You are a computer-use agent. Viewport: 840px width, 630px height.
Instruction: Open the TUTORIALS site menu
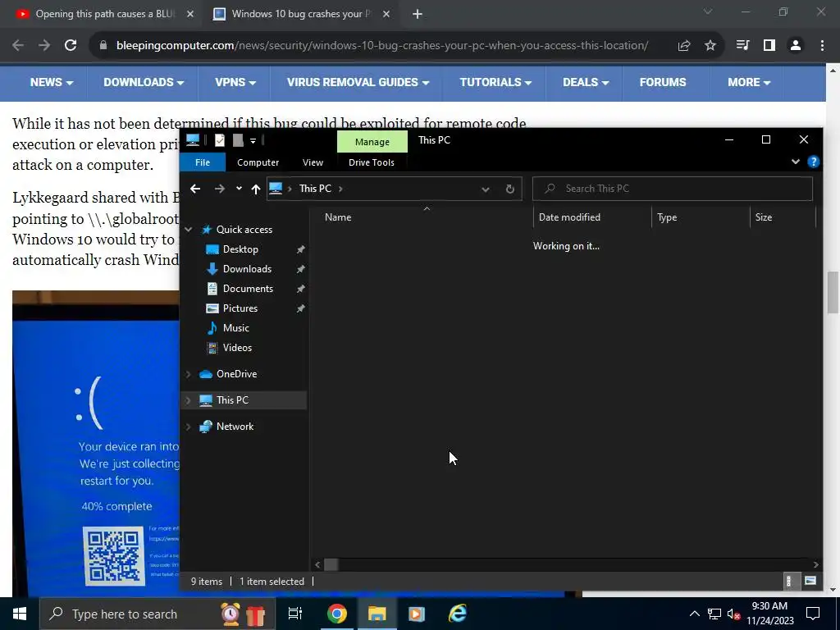(495, 83)
